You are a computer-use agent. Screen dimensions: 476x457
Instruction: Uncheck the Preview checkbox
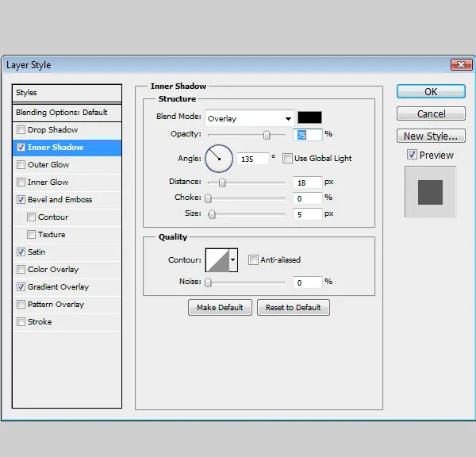412,155
